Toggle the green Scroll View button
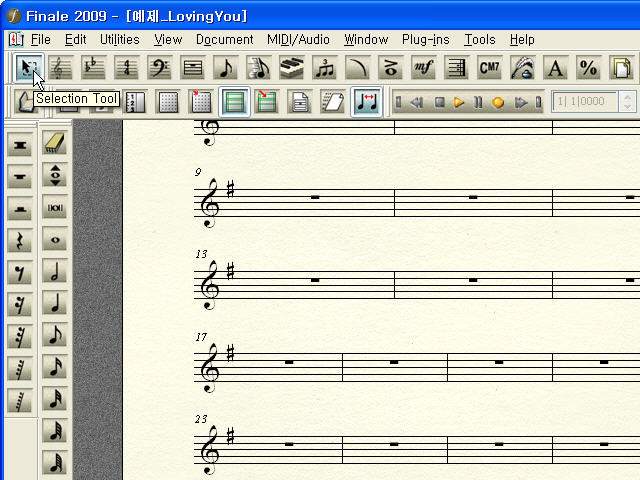Screen dimensions: 640x480 pos(235,102)
